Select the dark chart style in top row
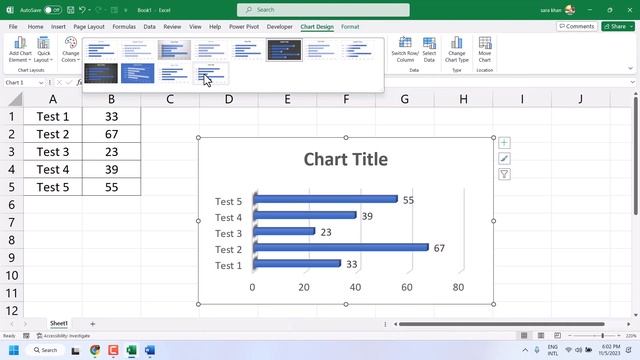 pos(284,50)
